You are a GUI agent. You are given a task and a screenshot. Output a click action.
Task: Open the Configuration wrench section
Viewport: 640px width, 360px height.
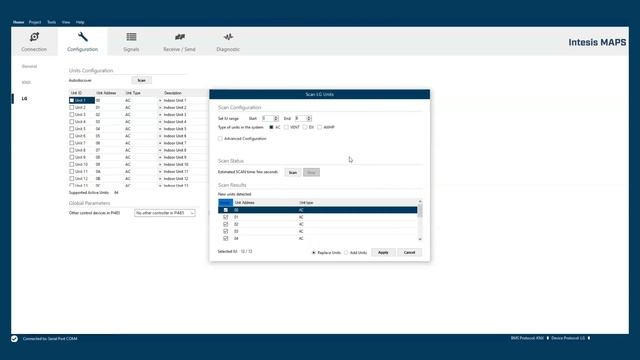(82, 42)
